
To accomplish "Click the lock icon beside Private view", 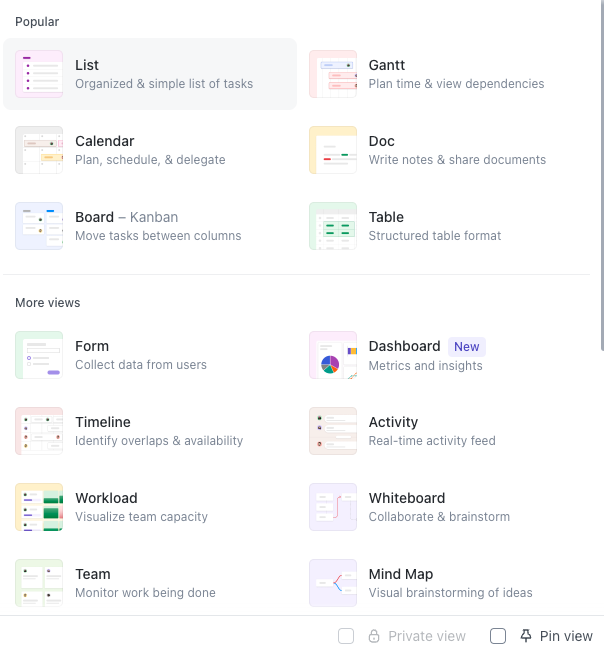I will (374, 636).
